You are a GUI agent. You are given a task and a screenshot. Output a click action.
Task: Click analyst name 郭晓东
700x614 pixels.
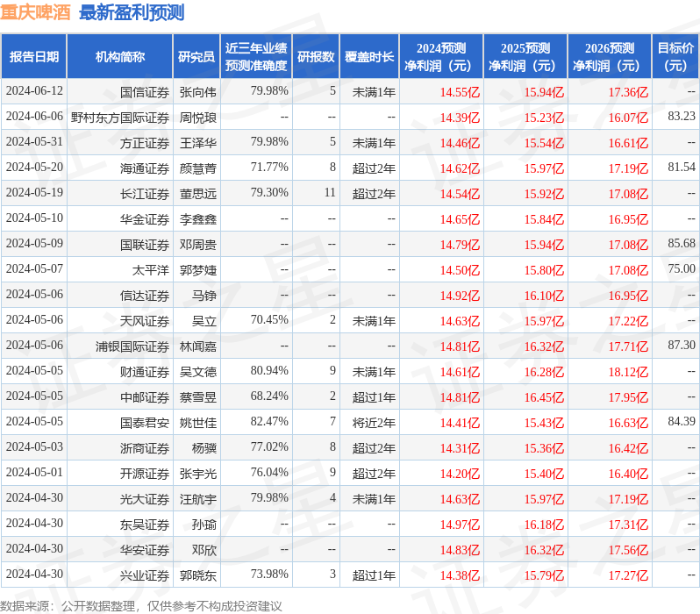197,576
